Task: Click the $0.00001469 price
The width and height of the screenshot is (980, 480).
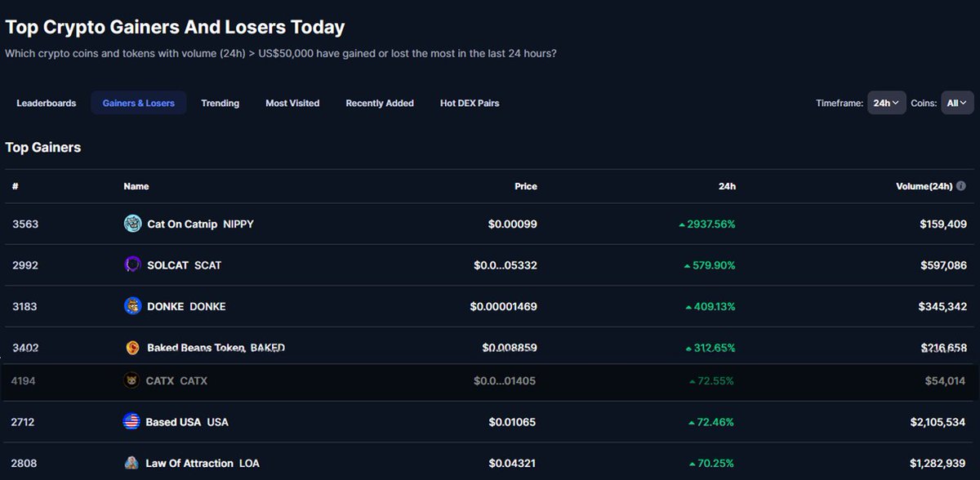Action: pyautogui.click(x=504, y=306)
